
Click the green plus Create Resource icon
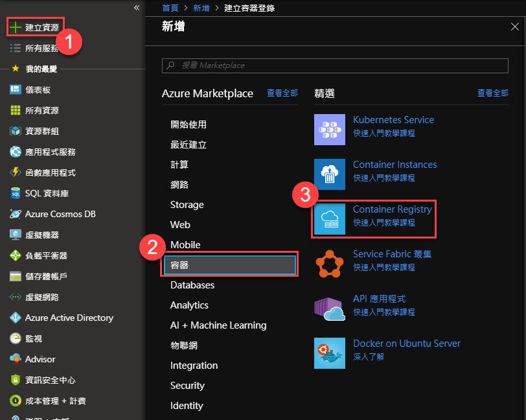[x=15, y=27]
